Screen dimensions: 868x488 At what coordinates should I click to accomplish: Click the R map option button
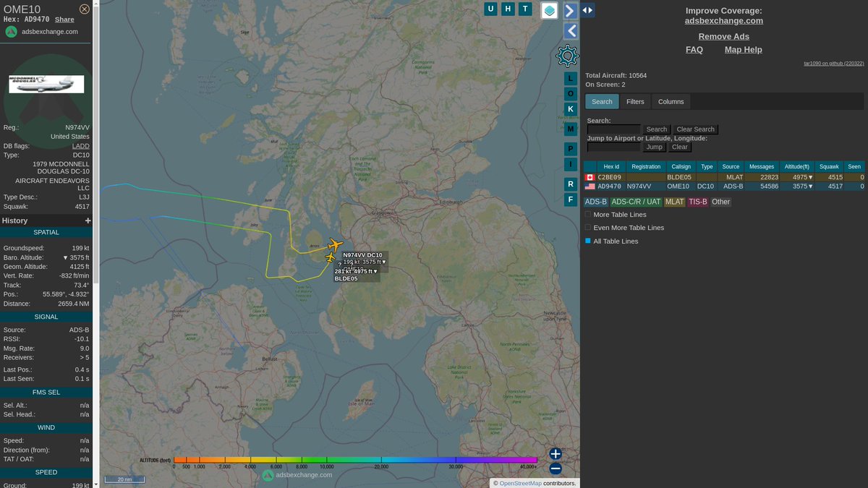571,184
